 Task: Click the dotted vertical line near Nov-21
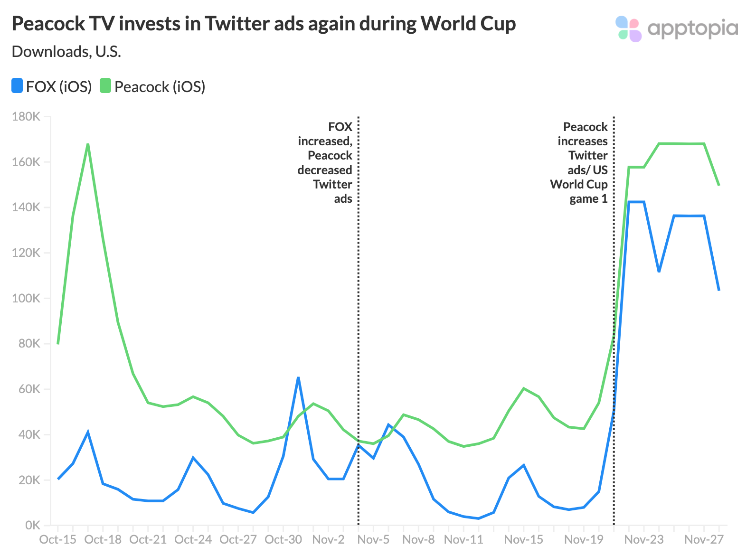click(x=614, y=320)
